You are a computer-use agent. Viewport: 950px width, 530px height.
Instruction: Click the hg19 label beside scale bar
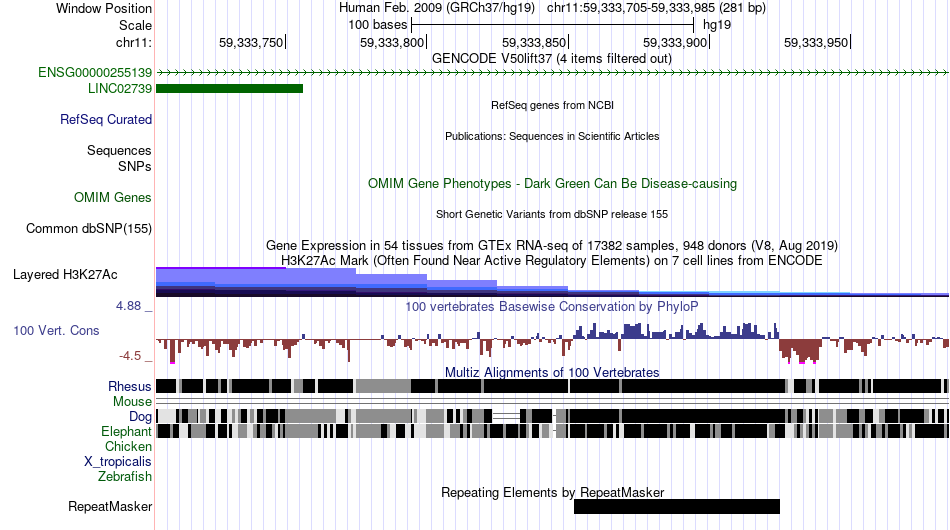pyautogui.click(x=717, y=25)
